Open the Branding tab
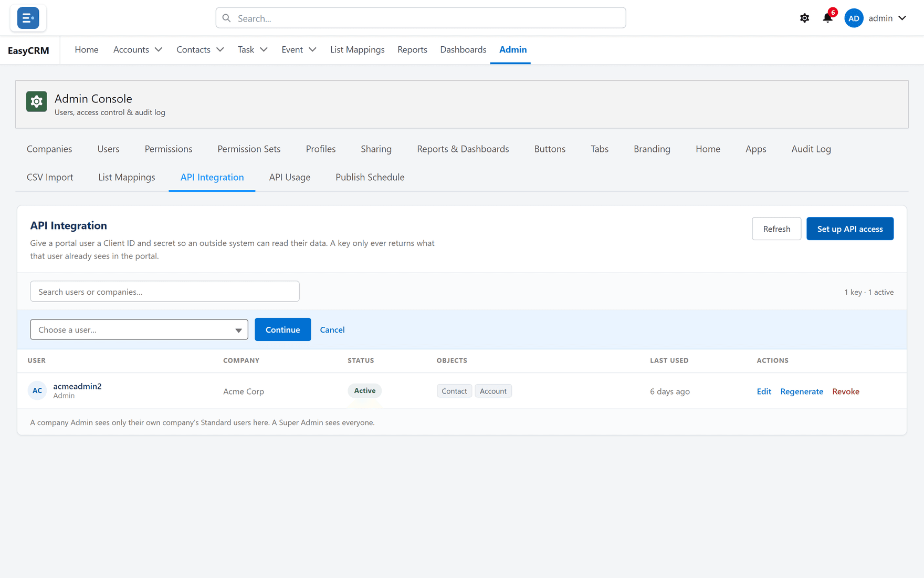924x578 pixels. pyautogui.click(x=652, y=149)
